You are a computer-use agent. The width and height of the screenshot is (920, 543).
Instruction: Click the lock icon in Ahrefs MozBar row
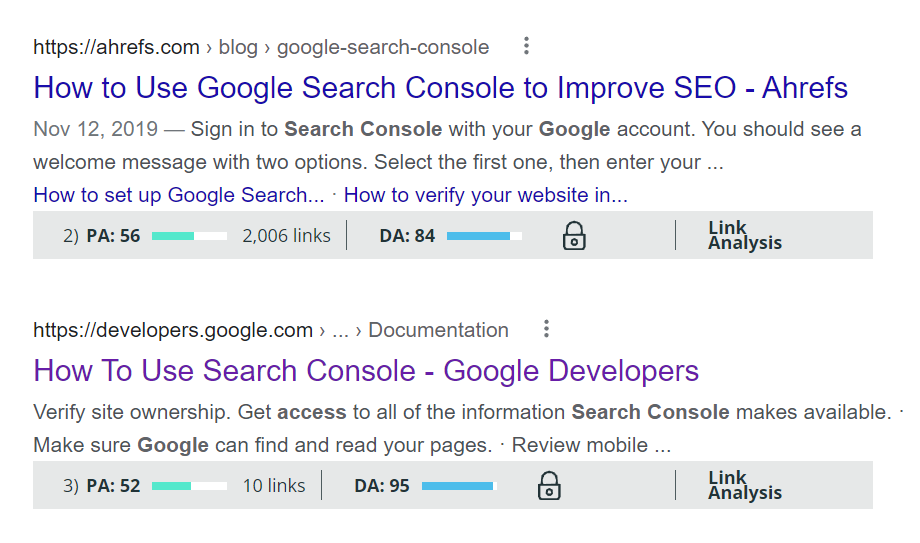coord(574,236)
